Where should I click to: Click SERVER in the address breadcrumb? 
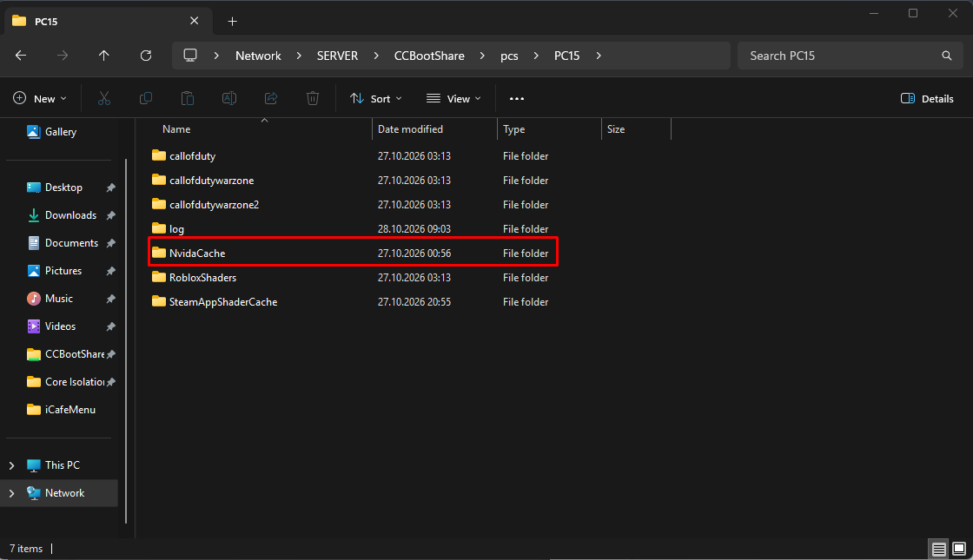tap(338, 56)
